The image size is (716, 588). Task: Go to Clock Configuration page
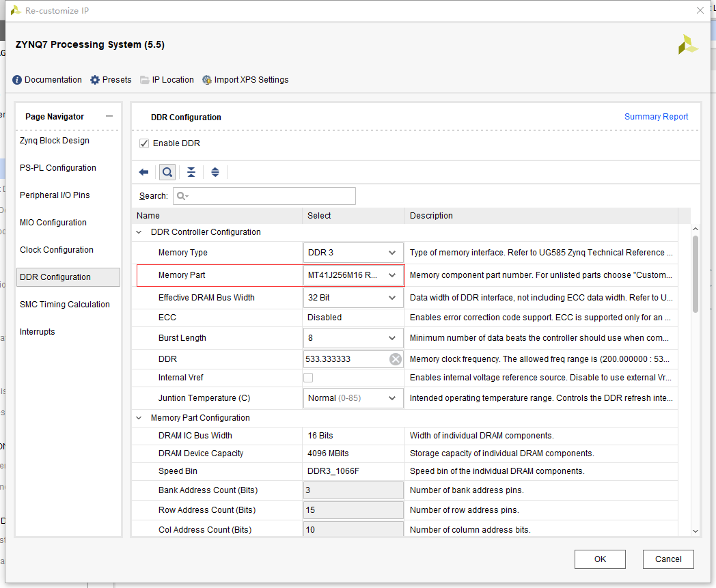[x=57, y=250]
